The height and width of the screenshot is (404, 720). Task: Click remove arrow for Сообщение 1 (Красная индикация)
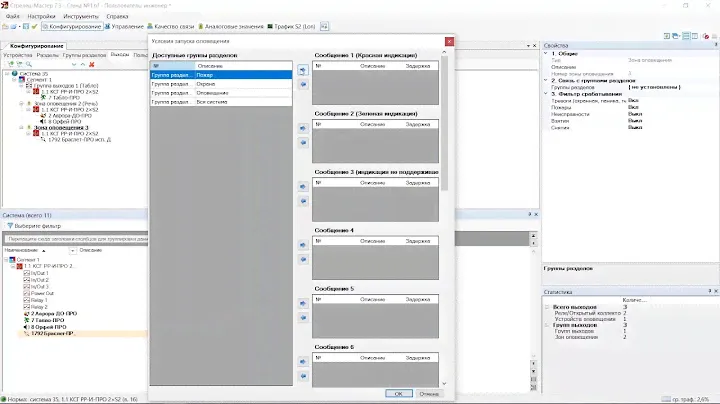[x=304, y=84]
